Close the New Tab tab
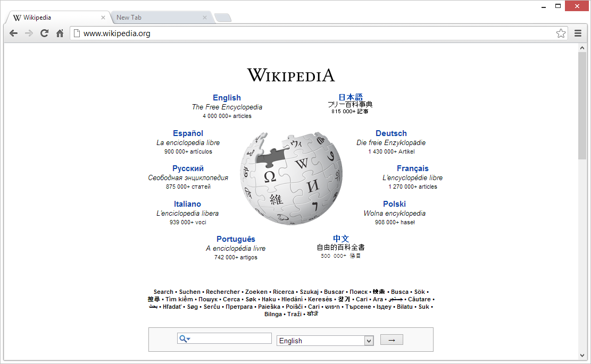 [205, 18]
